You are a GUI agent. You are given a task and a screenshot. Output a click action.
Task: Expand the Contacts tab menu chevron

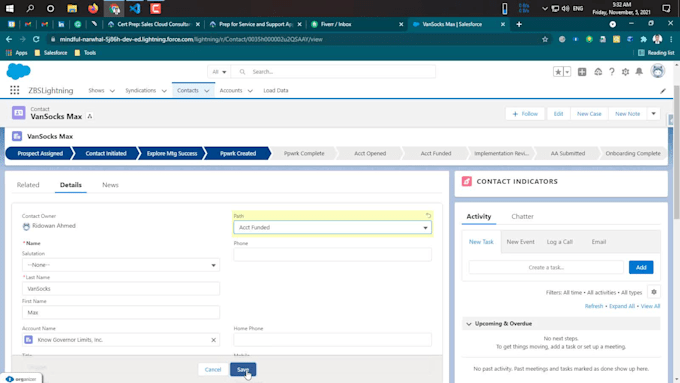[206, 91]
